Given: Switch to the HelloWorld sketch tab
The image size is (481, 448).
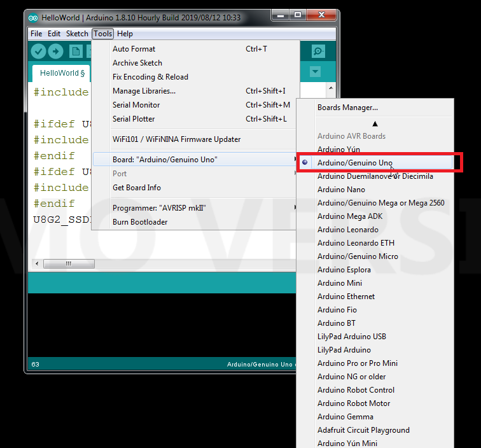Looking at the screenshot, I should (x=62, y=73).
